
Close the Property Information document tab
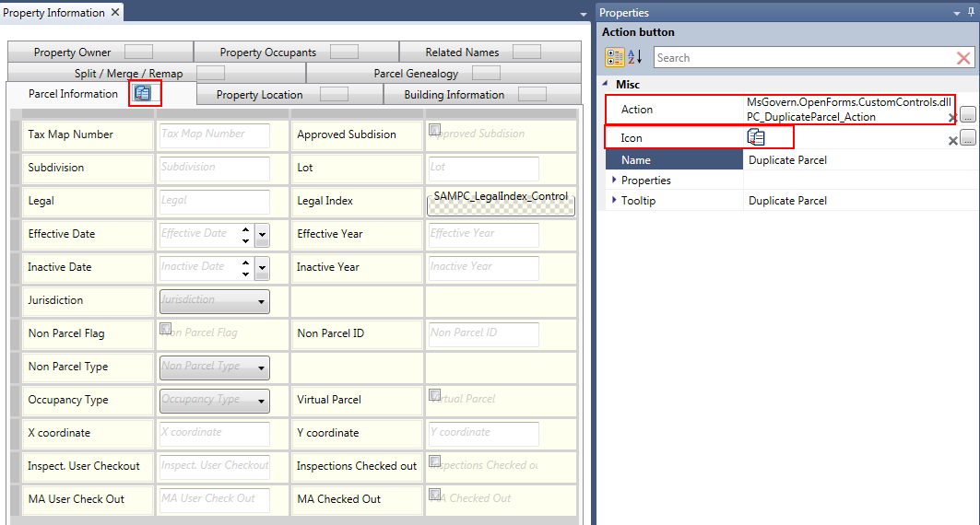114,13
